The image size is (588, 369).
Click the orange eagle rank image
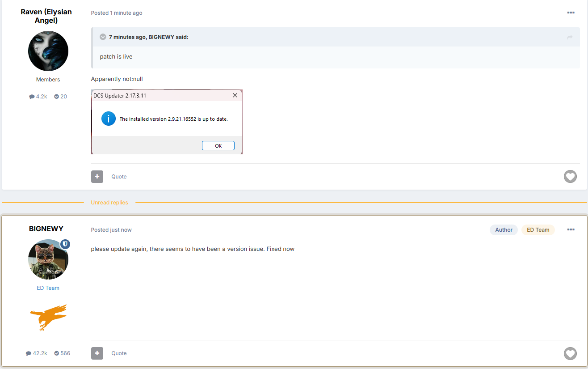point(48,317)
